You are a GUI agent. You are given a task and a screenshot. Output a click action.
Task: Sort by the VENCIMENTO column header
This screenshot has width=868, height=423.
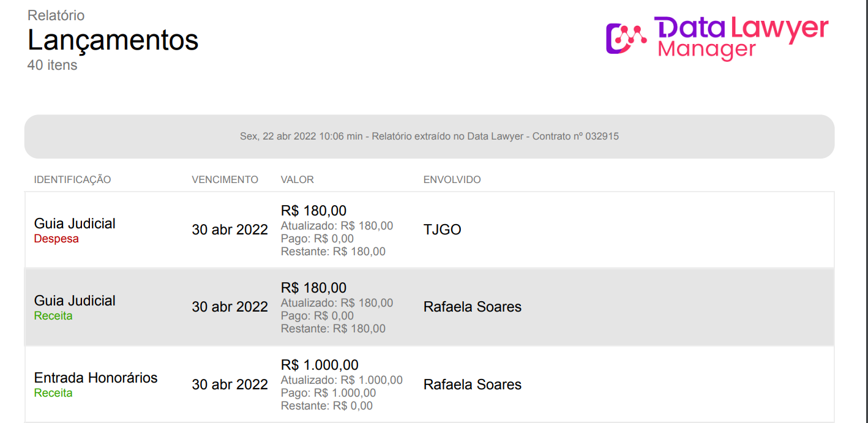tap(225, 180)
